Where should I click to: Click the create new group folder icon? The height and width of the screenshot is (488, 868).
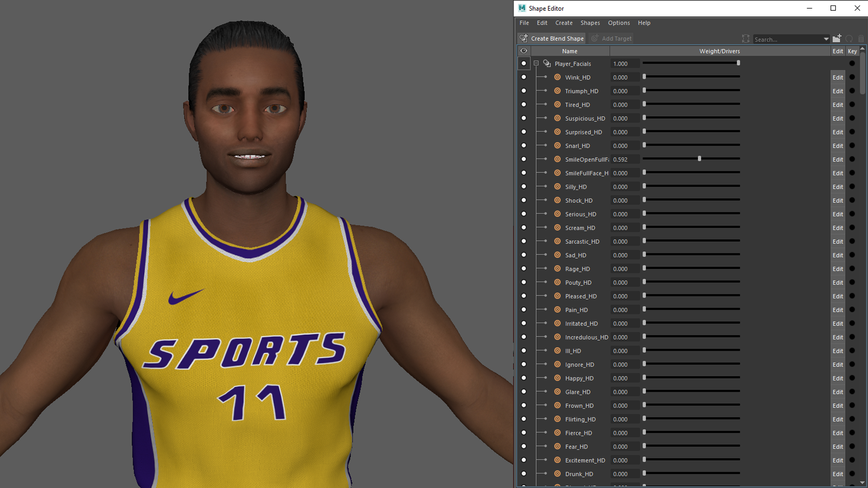pos(837,38)
